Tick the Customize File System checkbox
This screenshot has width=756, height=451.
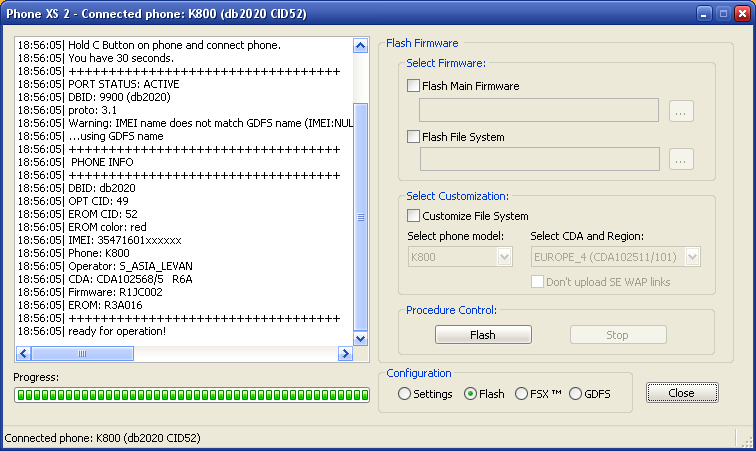click(414, 215)
